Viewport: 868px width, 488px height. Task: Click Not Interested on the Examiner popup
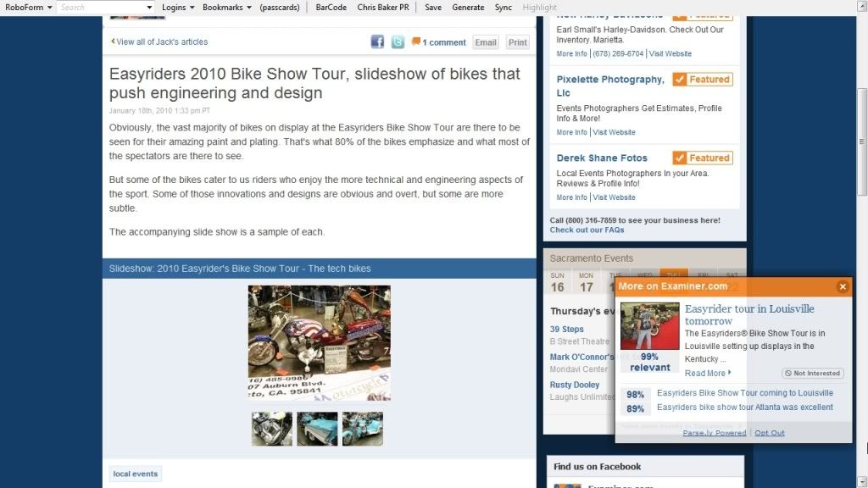pos(812,373)
